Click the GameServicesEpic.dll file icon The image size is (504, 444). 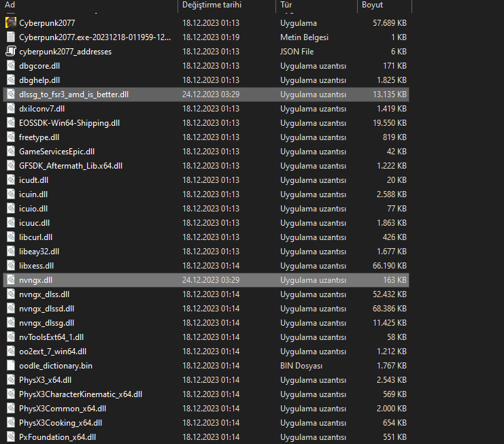coord(11,152)
